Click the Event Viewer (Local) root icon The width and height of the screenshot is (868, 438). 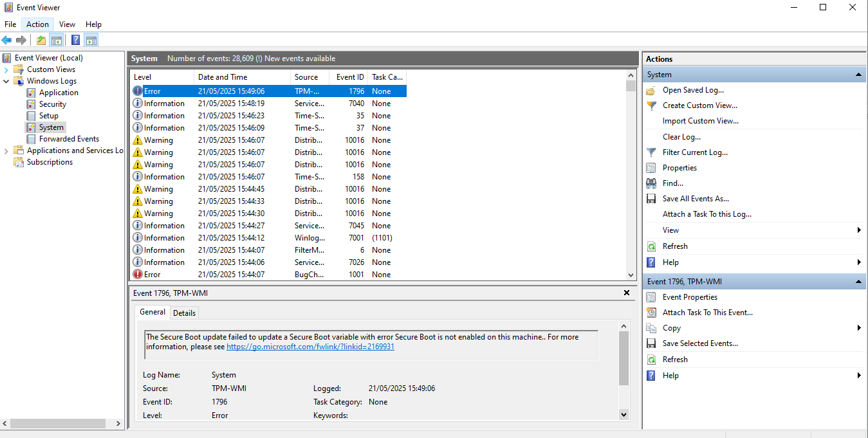(6, 58)
